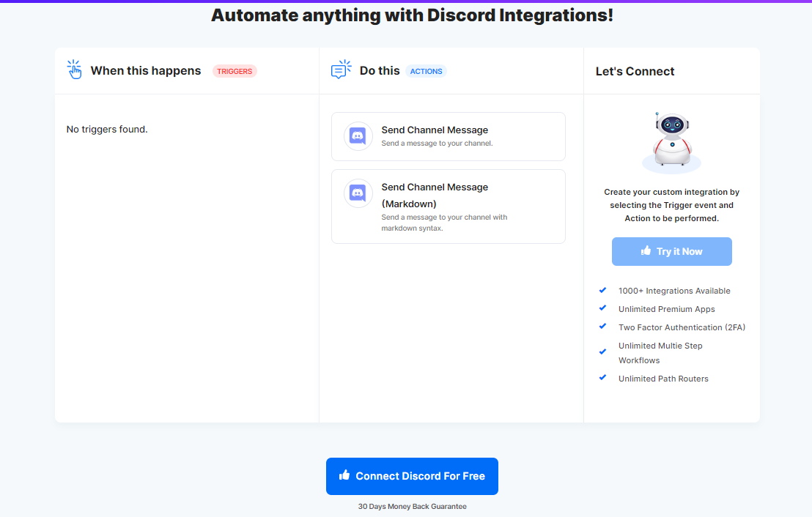This screenshot has width=812, height=517.
Task: Click the robot mascot illustration
Action: point(672,142)
